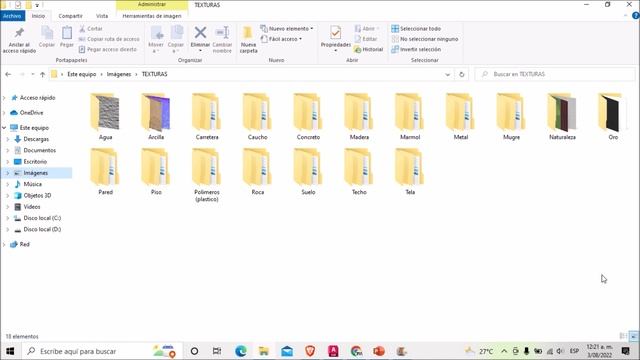
Task: Select Disco local (D:) in the sidebar
Action: [x=42, y=229]
